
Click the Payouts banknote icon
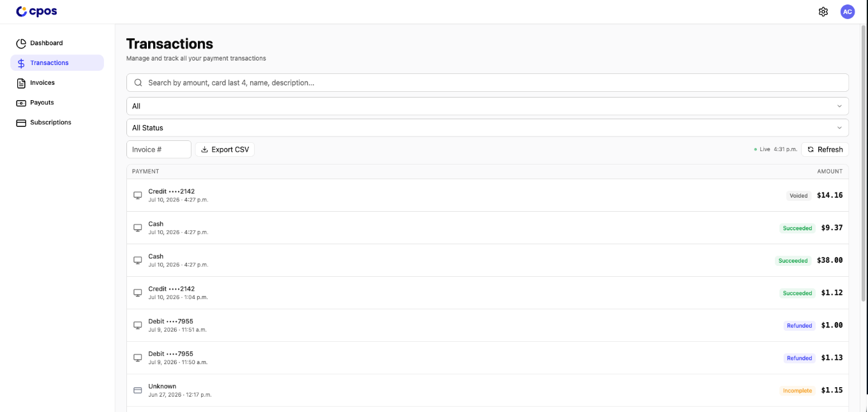point(21,103)
